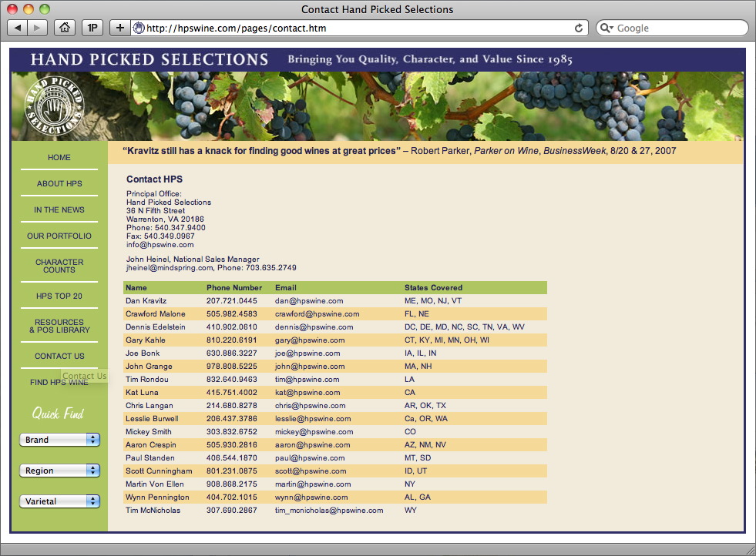The width and height of the screenshot is (756, 556).
Task: Email wynn@hpswine.com
Action: [x=311, y=497]
